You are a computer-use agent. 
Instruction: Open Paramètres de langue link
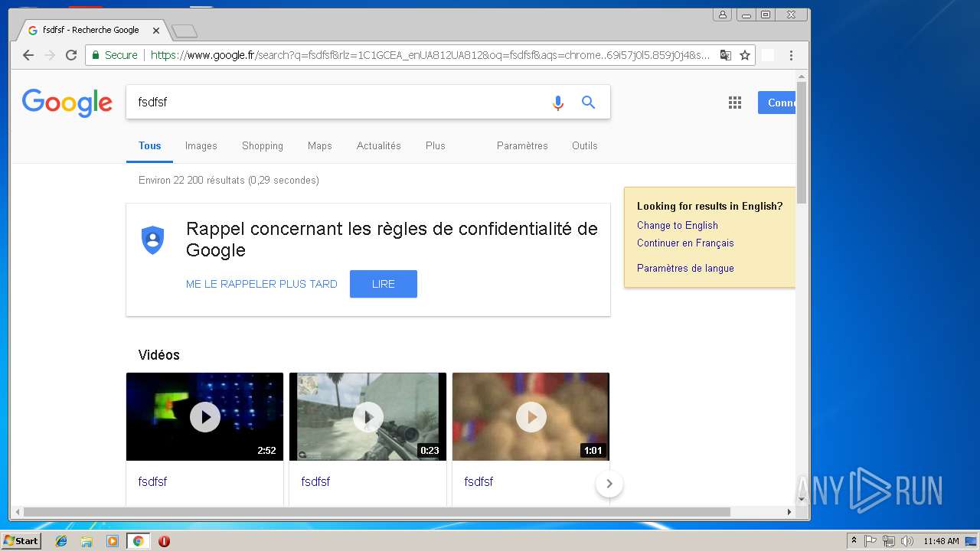(x=685, y=268)
